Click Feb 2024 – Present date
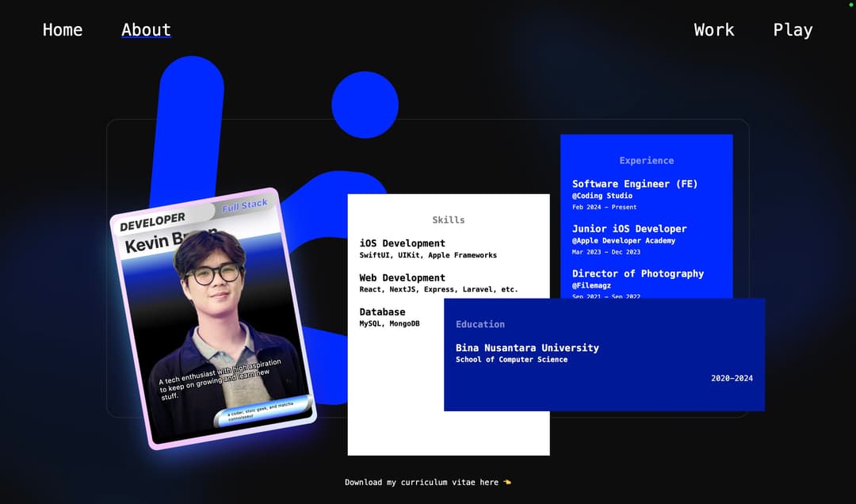 [604, 207]
